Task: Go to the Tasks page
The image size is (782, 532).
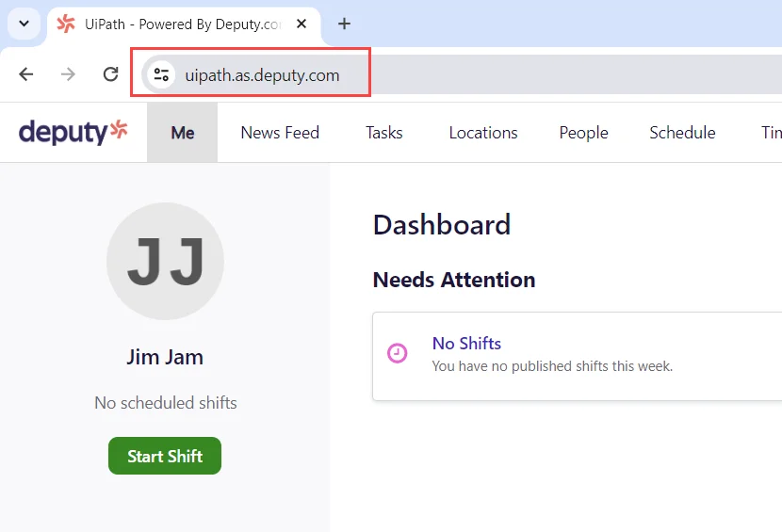Action: [383, 133]
